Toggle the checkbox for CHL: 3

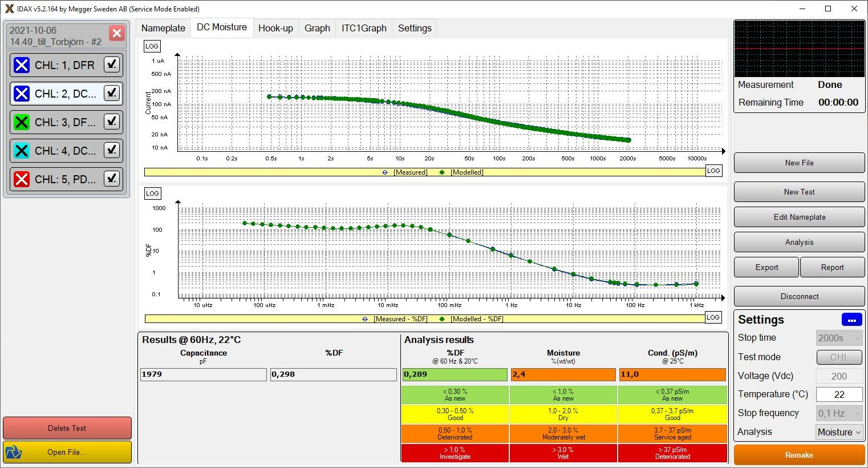(112, 122)
